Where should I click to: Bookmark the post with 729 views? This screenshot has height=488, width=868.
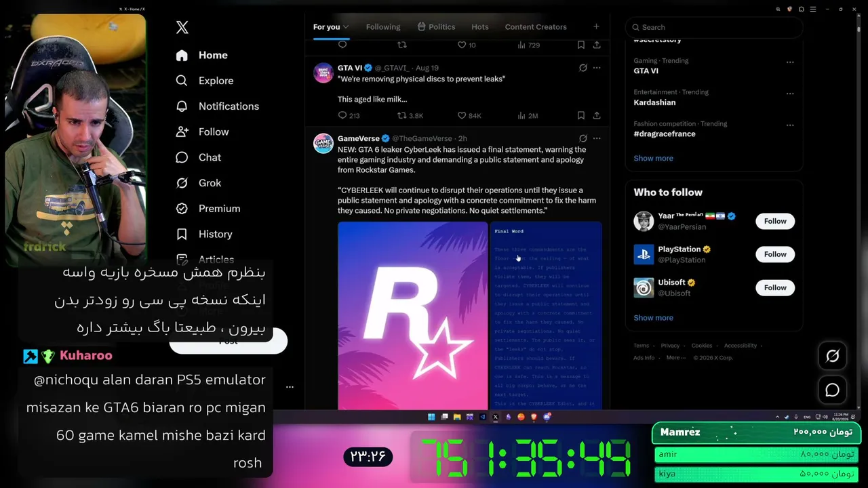tap(581, 45)
